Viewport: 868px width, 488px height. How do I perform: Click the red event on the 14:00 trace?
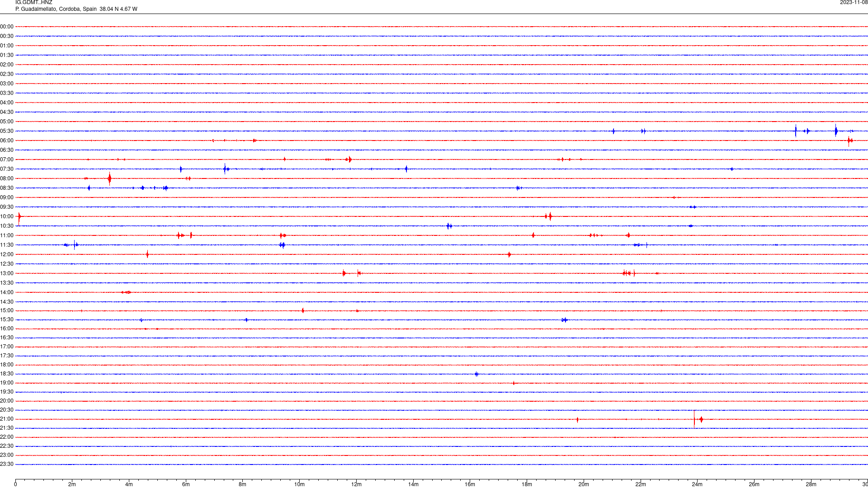tap(127, 292)
